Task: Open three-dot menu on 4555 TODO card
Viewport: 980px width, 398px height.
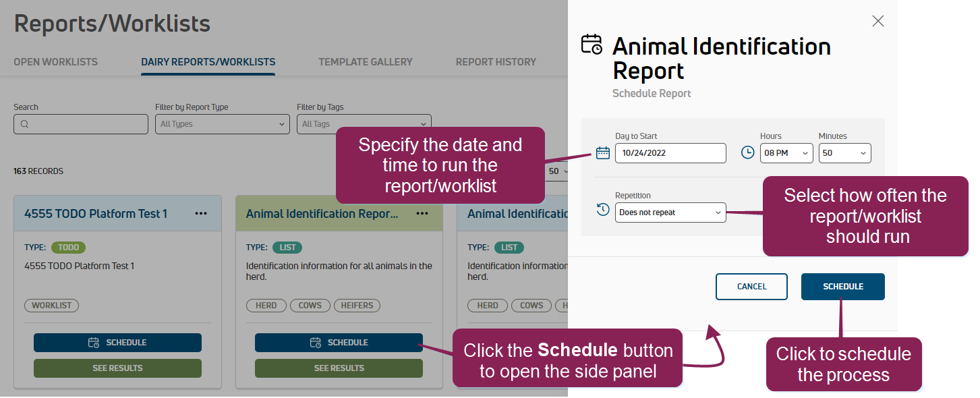Action: click(201, 213)
